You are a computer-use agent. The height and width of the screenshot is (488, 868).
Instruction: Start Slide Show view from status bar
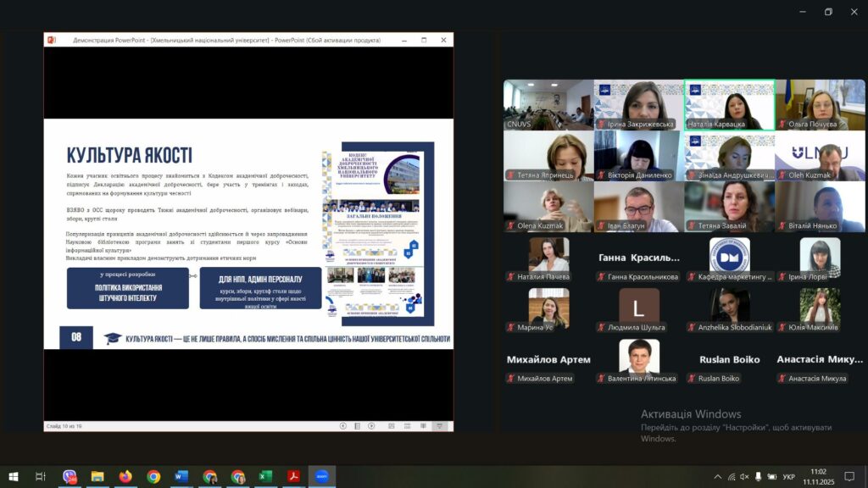[x=440, y=425]
